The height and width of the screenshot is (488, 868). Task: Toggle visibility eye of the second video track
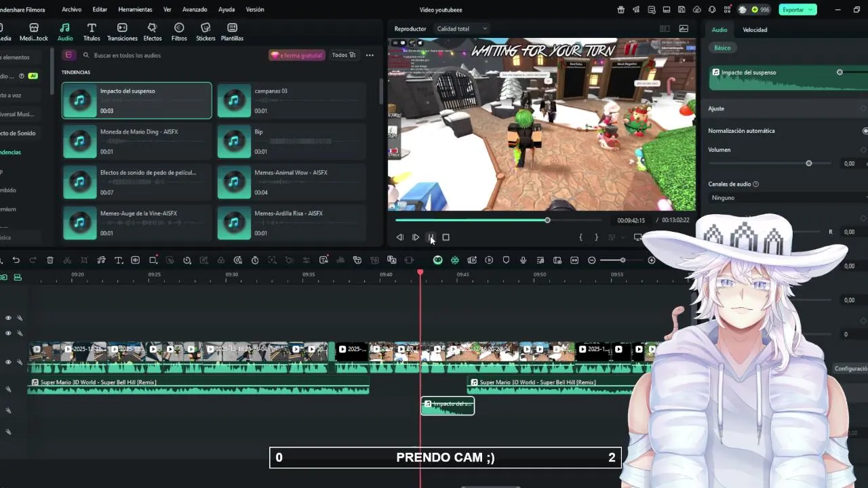point(8,333)
